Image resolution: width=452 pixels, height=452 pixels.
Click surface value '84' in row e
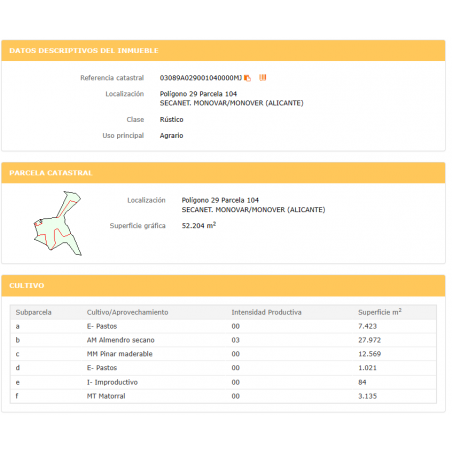362,382
